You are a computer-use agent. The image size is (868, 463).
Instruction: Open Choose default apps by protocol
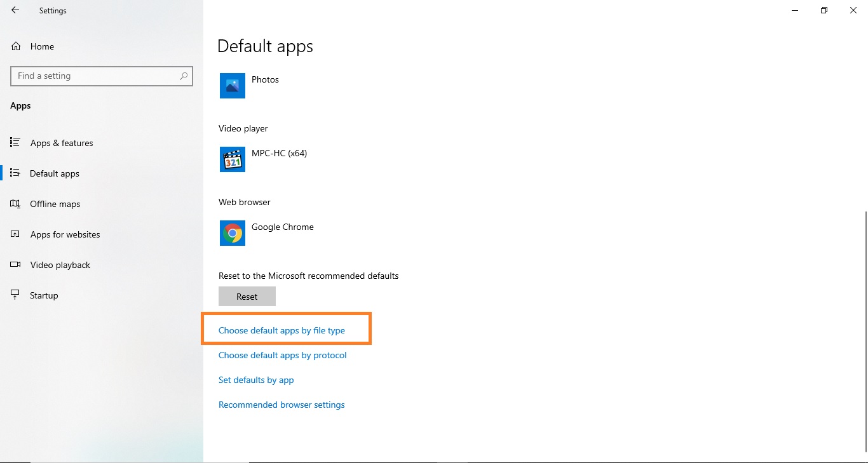coord(282,355)
